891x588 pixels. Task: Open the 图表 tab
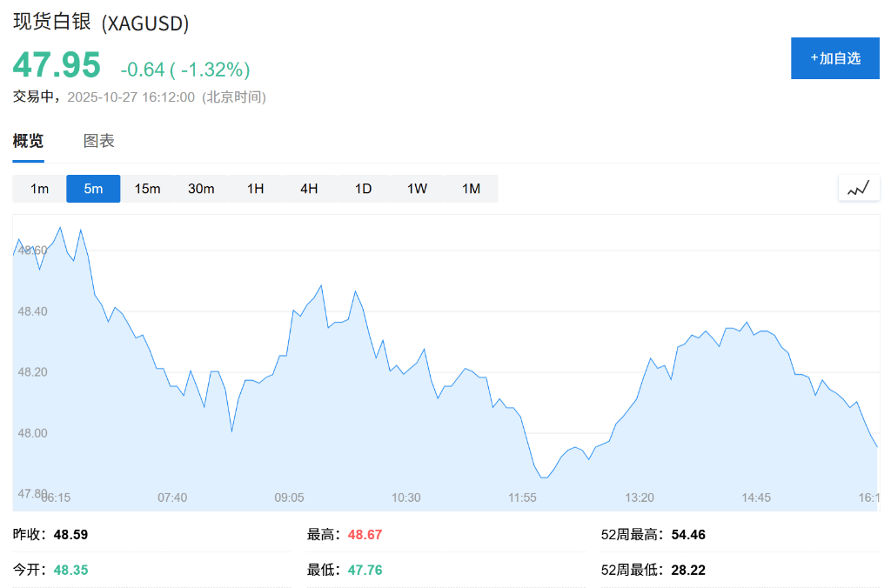tap(98, 141)
